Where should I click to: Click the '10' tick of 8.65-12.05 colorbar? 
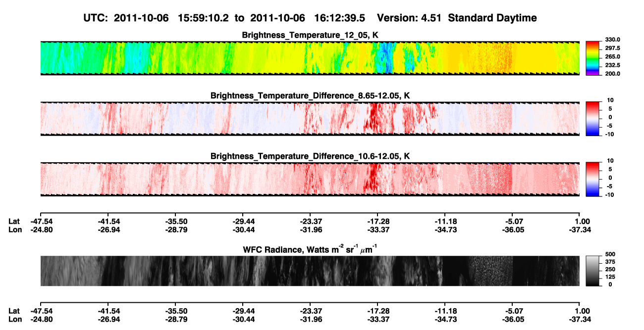(x=610, y=100)
